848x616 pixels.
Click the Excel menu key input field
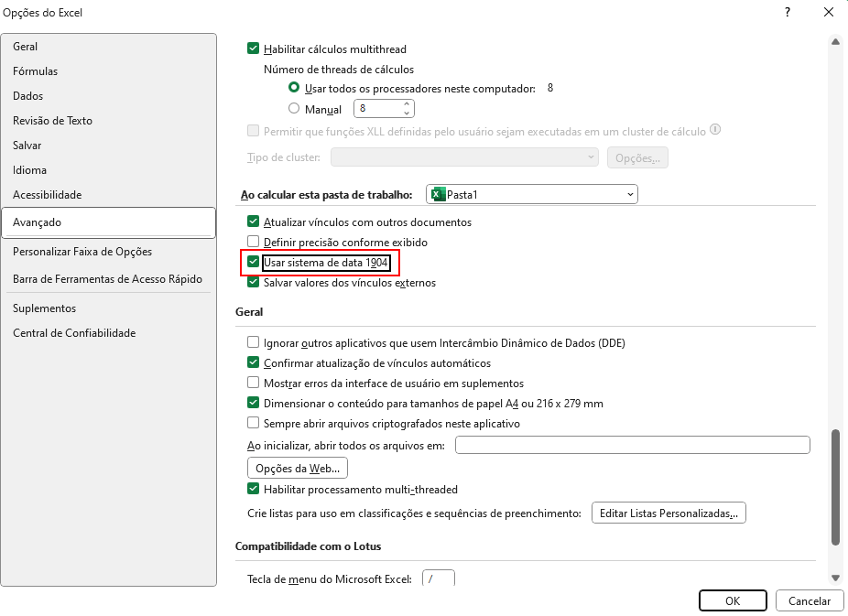point(438,579)
